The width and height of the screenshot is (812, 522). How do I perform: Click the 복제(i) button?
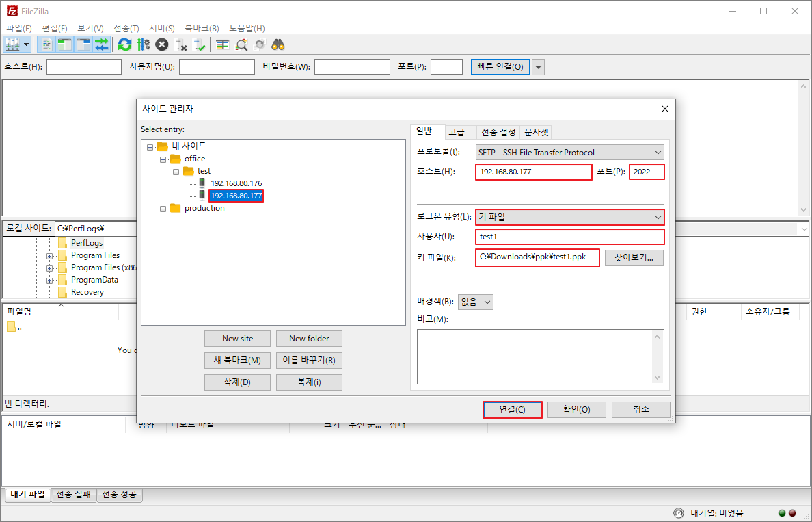309,382
